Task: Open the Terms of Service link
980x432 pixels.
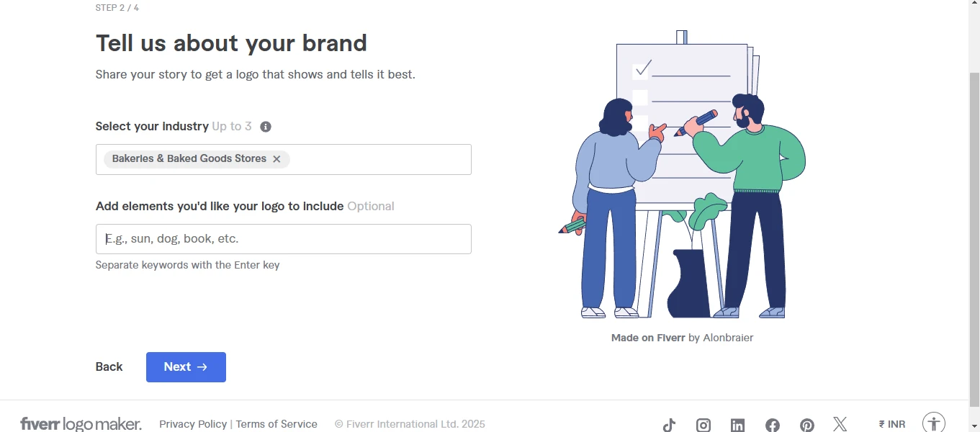Action: 277,424
